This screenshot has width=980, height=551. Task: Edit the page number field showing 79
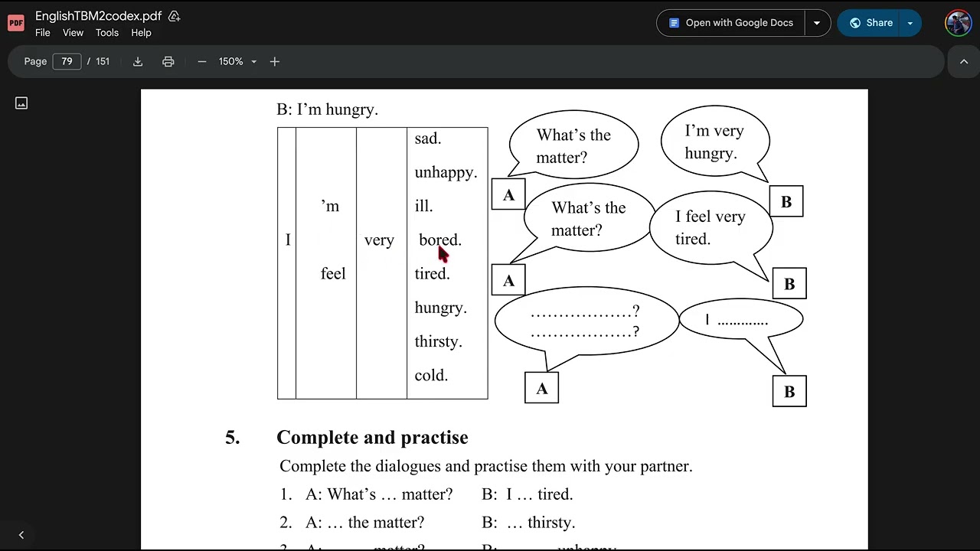point(67,61)
